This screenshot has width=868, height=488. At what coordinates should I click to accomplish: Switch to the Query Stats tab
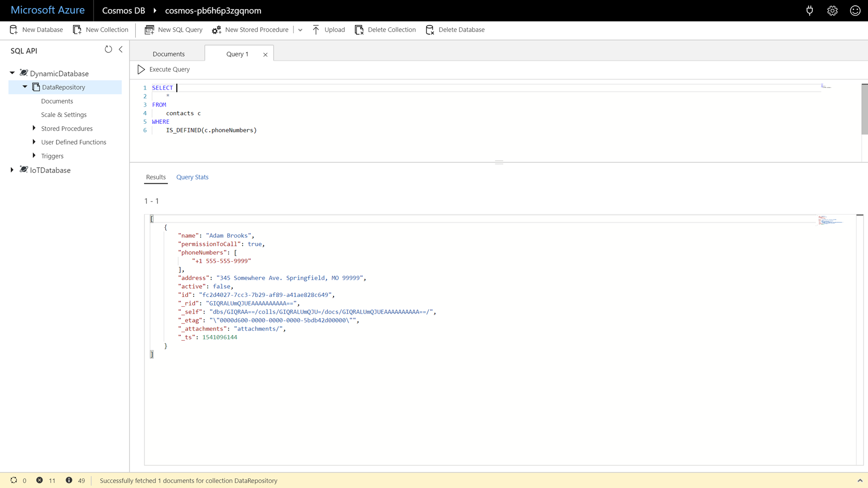pyautogui.click(x=192, y=177)
